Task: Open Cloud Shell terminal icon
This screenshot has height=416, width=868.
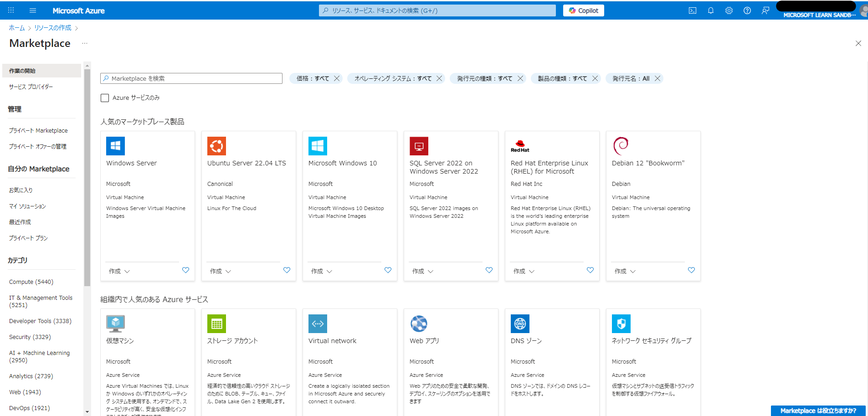Action: click(x=693, y=10)
